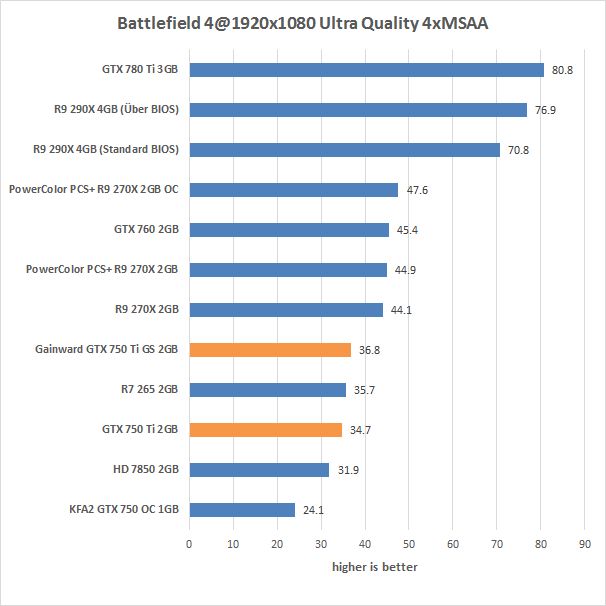Select the PowerColor PCS+ R9 270X 2GB OC bar
Image resolution: width=606 pixels, height=606 pixels.
293,190
